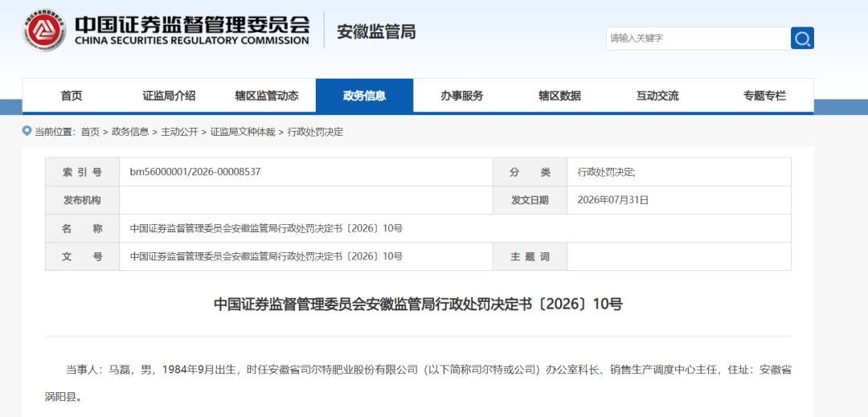Click the 文号 label cell
This screenshot has height=417, width=868.
tap(83, 256)
